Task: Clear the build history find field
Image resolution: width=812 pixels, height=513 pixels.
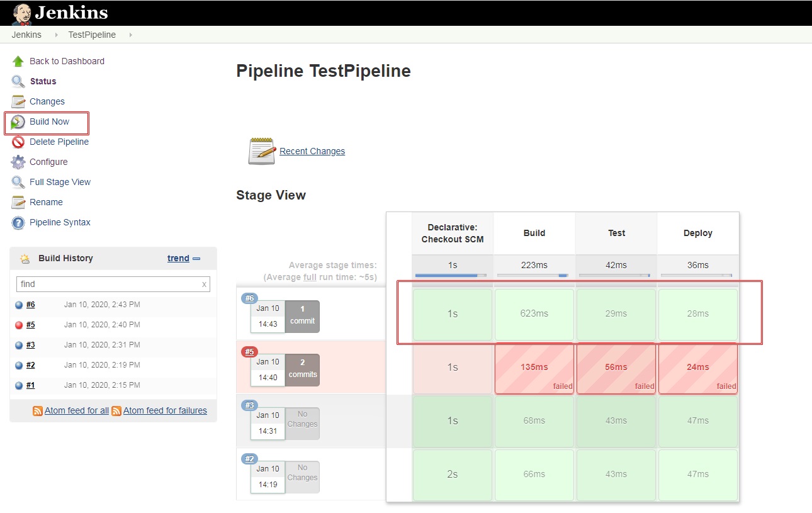Action: (204, 285)
